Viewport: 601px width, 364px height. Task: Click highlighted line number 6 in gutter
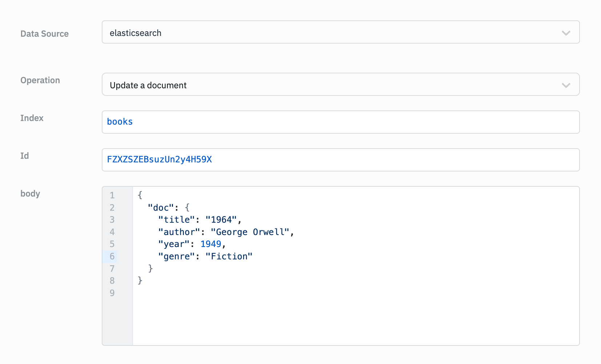click(112, 256)
